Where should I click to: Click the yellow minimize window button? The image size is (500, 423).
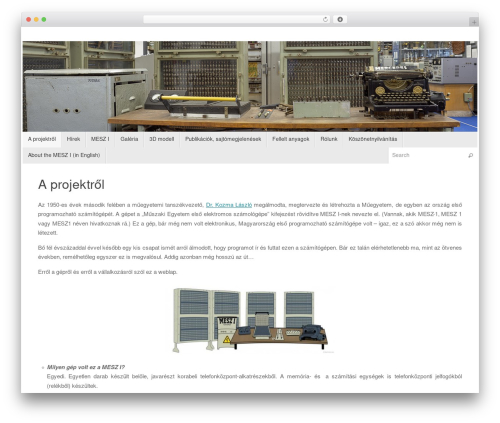[x=36, y=20]
